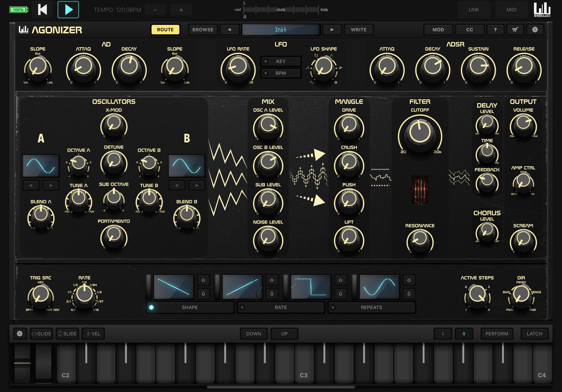
Task: Step up the first sequencer shape
Action: [x=203, y=280]
